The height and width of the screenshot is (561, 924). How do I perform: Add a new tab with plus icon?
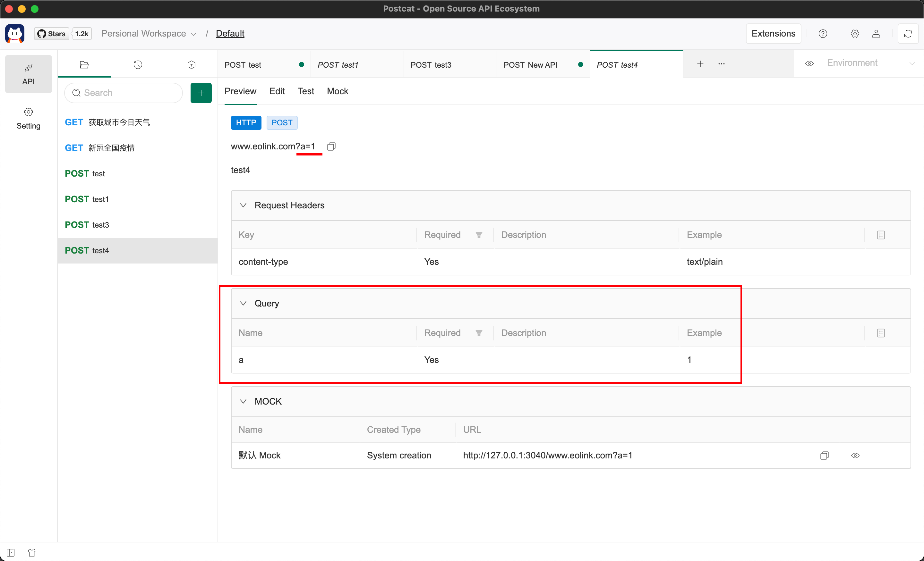pos(700,64)
